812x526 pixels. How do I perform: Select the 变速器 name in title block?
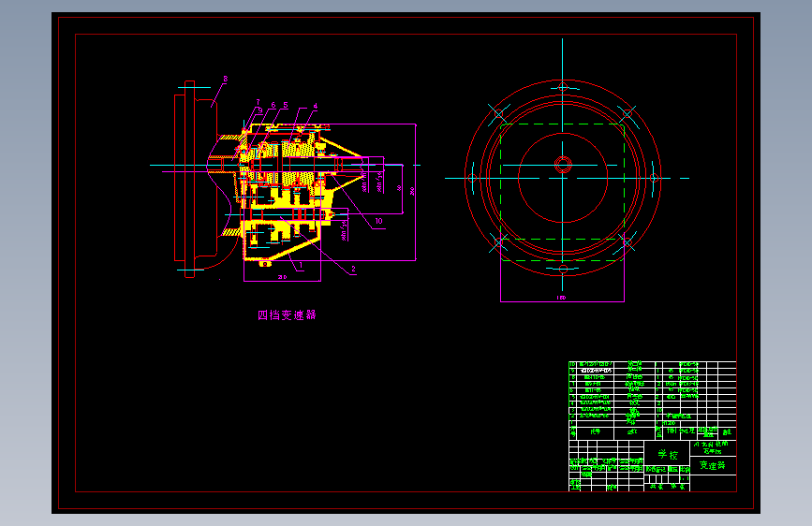[x=713, y=465]
